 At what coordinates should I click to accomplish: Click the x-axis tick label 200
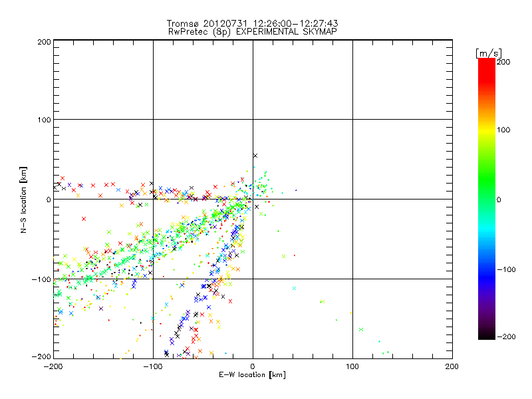coord(452,366)
